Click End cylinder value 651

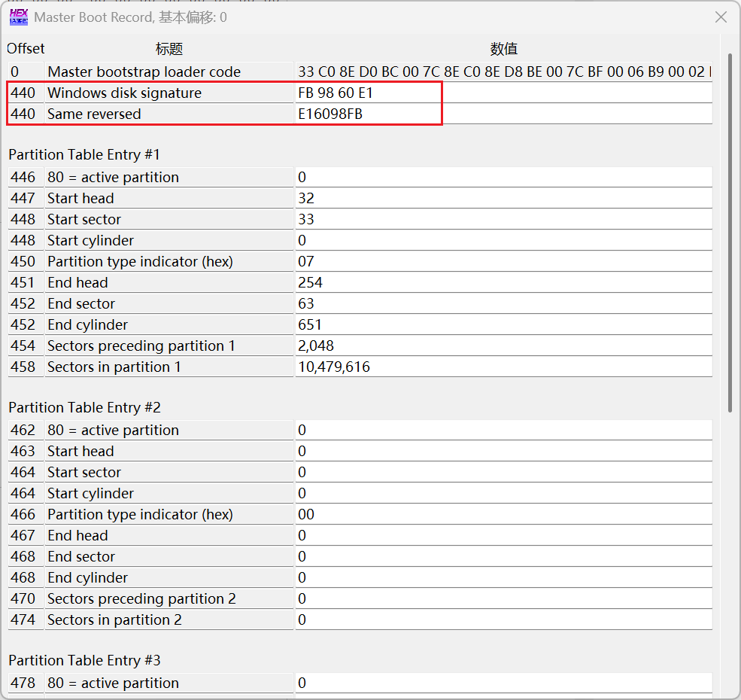pos(503,325)
